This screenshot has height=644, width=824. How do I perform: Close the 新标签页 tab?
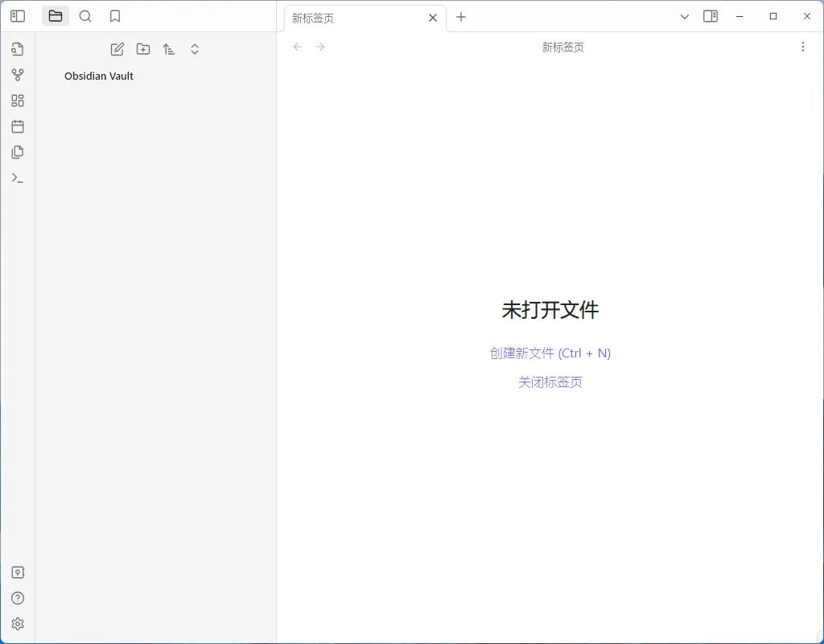coord(432,18)
